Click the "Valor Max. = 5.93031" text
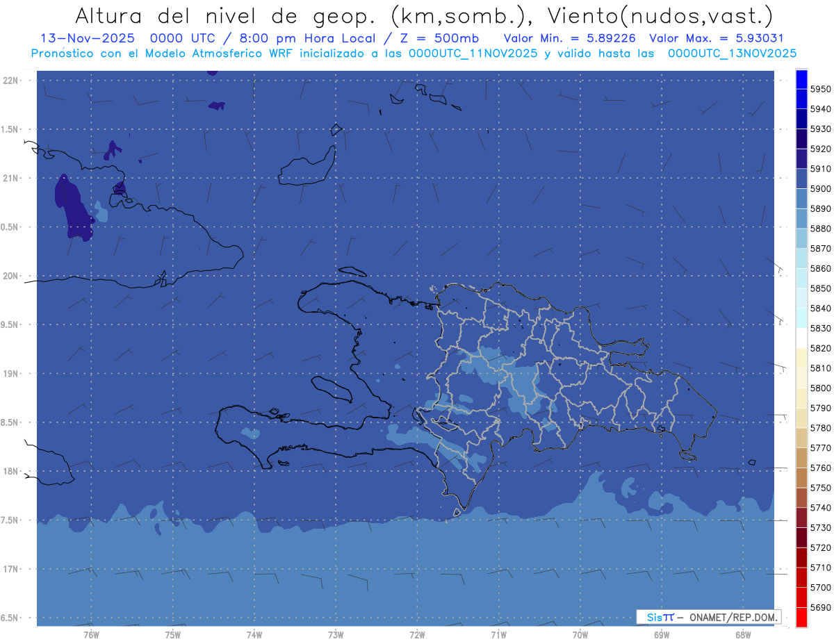This screenshot has width=834, height=644. pyautogui.click(x=717, y=38)
